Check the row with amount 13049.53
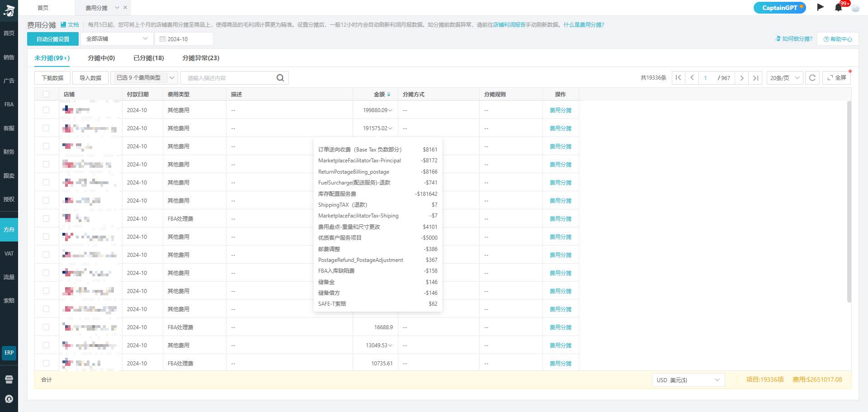The width and height of the screenshot is (868, 412). (x=46, y=345)
